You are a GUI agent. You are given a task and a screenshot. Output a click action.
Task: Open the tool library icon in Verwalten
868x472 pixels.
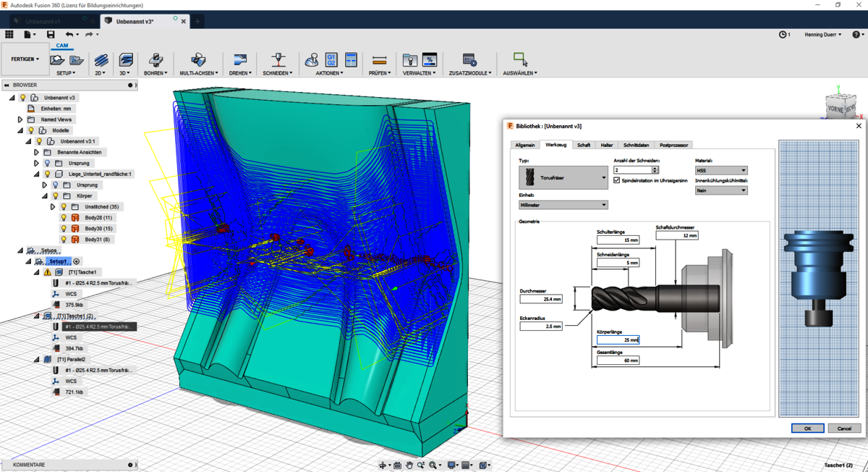tap(409, 60)
